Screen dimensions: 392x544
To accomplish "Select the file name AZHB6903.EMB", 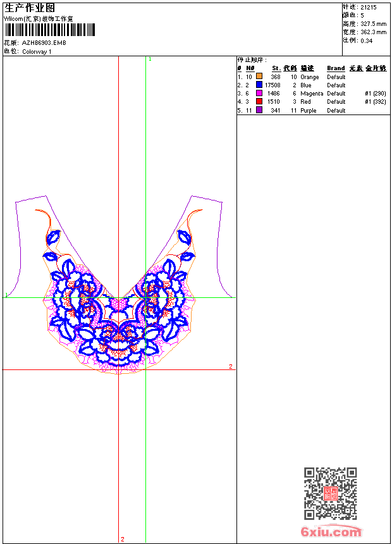I will (44, 42).
